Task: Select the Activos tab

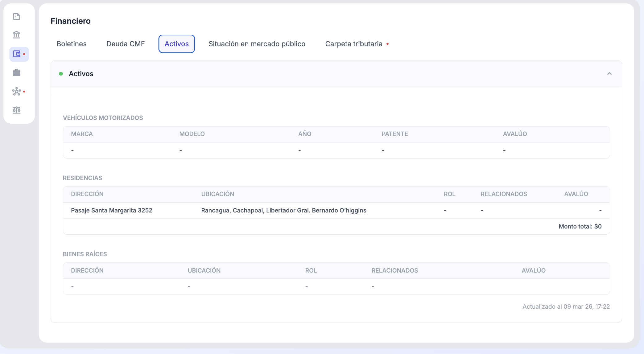Action: click(176, 44)
